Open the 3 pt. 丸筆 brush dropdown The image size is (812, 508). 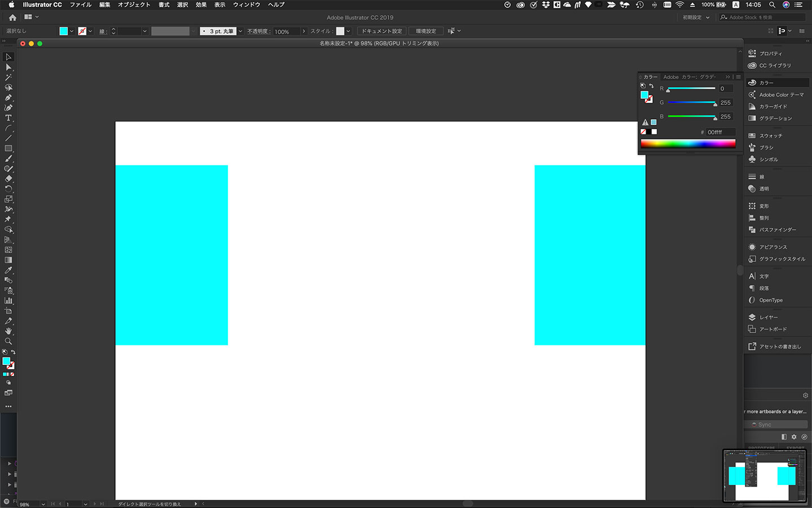[240, 31]
